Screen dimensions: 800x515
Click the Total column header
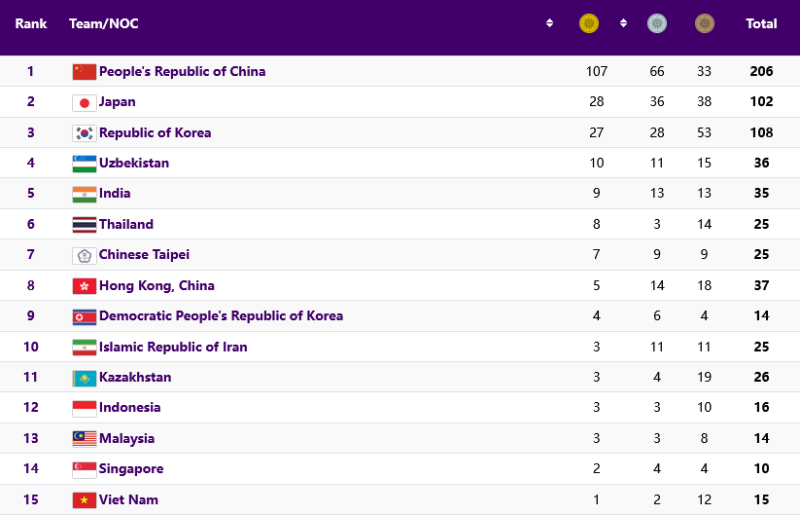pyautogui.click(x=761, y=23)
